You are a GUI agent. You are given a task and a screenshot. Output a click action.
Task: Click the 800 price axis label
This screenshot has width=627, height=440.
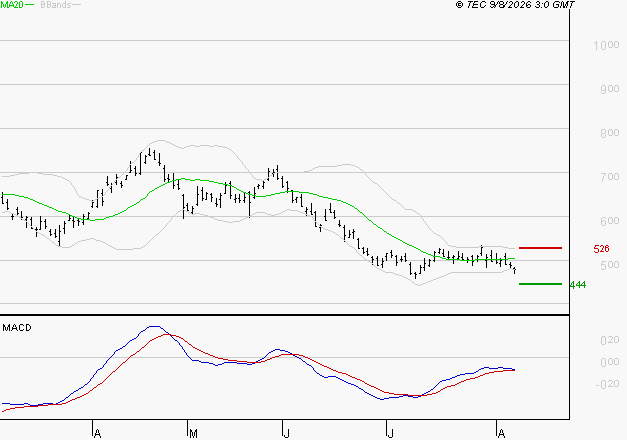[609, 133]
